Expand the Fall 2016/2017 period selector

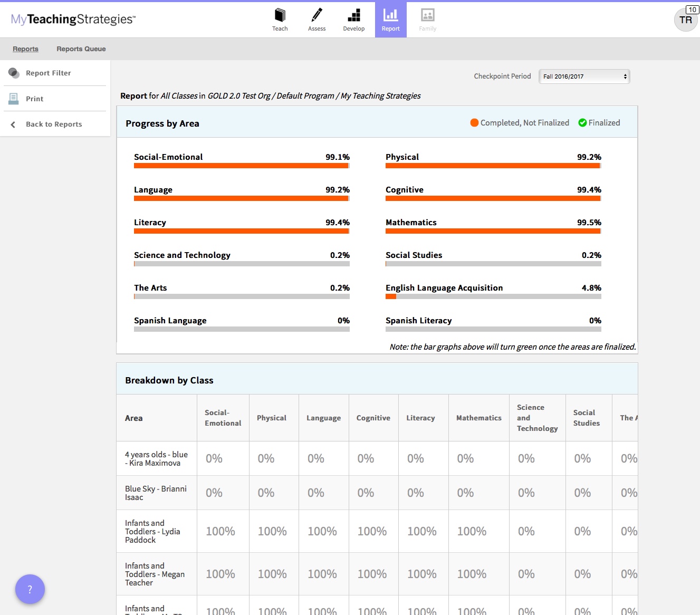pyautogui.click(x=584, y=76)
